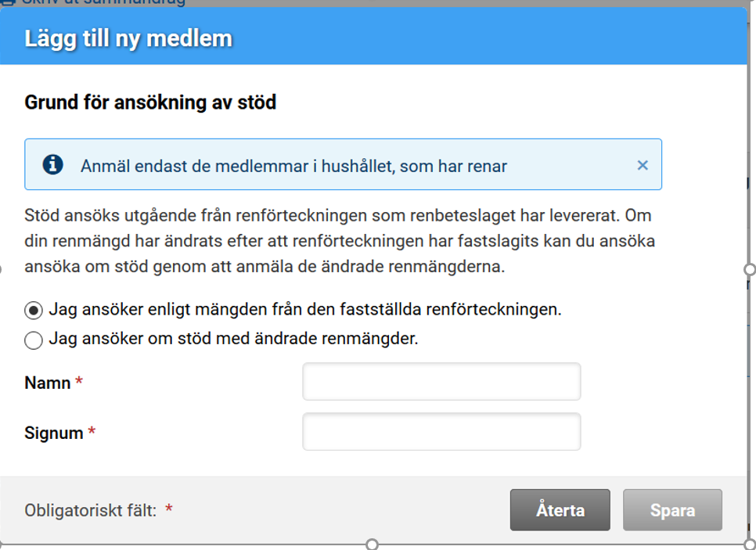Click the red asterisk next to Namn
Image resolution: width=756 pixels, height=550 pixels.
[79, 382]
